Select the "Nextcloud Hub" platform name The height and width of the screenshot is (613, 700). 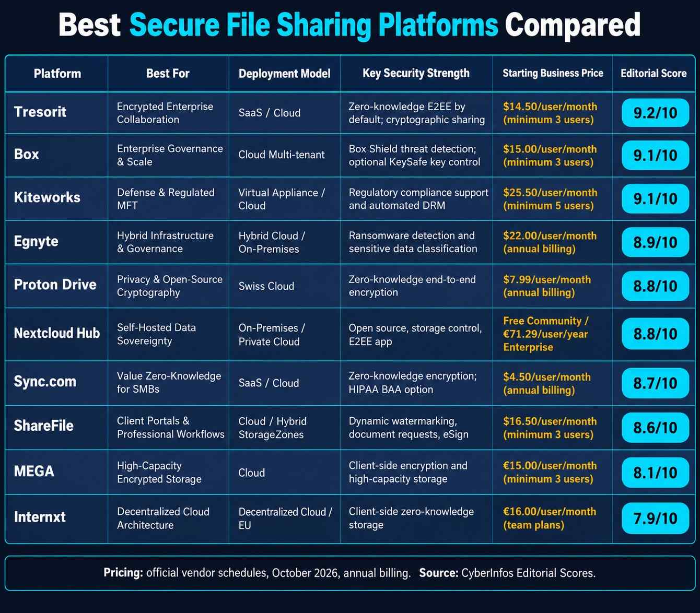57,333
